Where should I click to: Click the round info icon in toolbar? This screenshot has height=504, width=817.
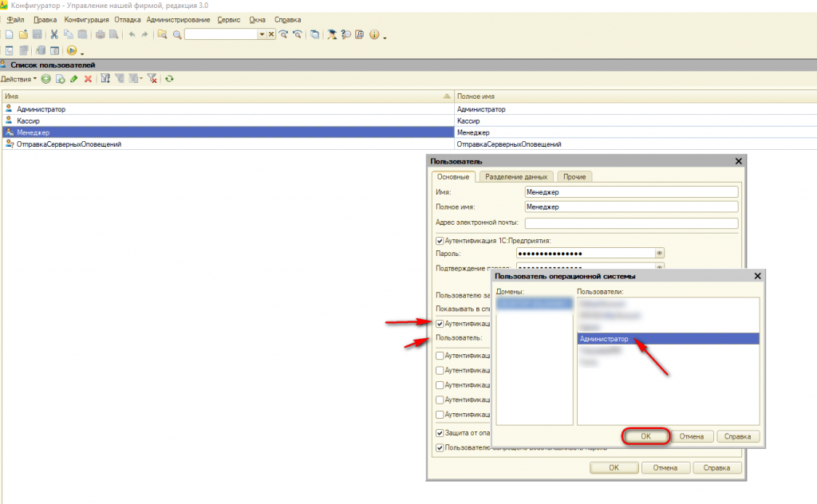point(374,34)
